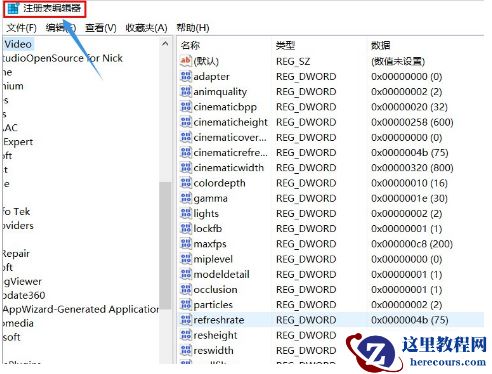492x374 pixels.
Task: Click the particles DWORD icon
Action: pyautogui.click(x=186, y=304)
